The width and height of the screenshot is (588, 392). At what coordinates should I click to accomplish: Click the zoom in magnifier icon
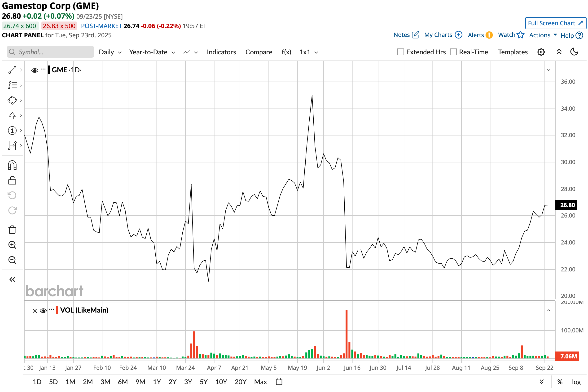pos(12,245)
